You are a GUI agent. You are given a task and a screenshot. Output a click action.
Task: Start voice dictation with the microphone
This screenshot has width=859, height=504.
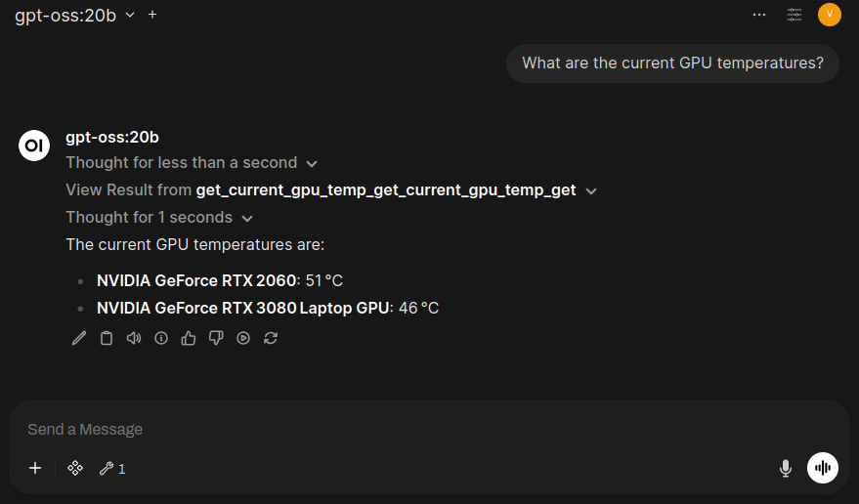(x=785, y=469)
